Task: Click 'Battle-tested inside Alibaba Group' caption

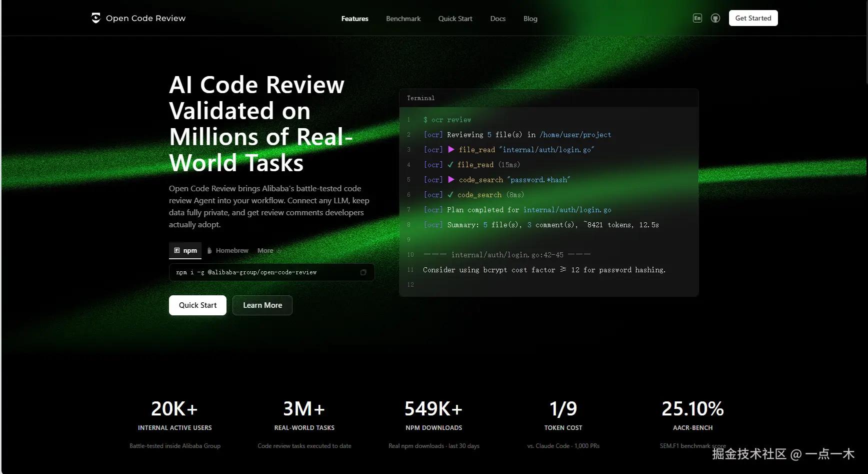Action: click(175, 446)
